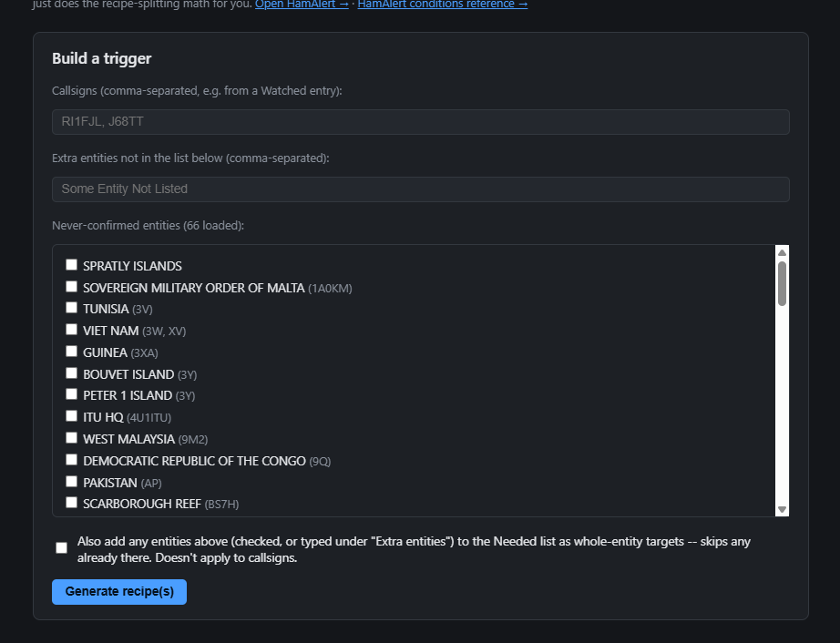Open the HamAlert link
Screen dimensions: 840x643
[302, 5]
